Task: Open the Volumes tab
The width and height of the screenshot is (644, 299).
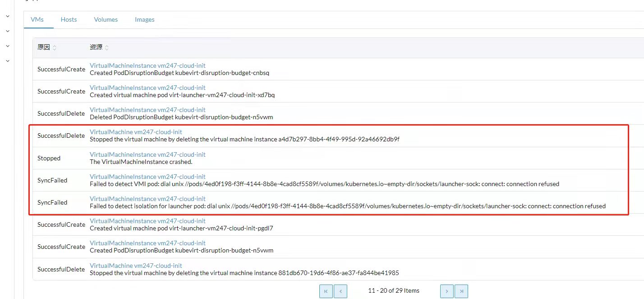Action: [106, 19]
